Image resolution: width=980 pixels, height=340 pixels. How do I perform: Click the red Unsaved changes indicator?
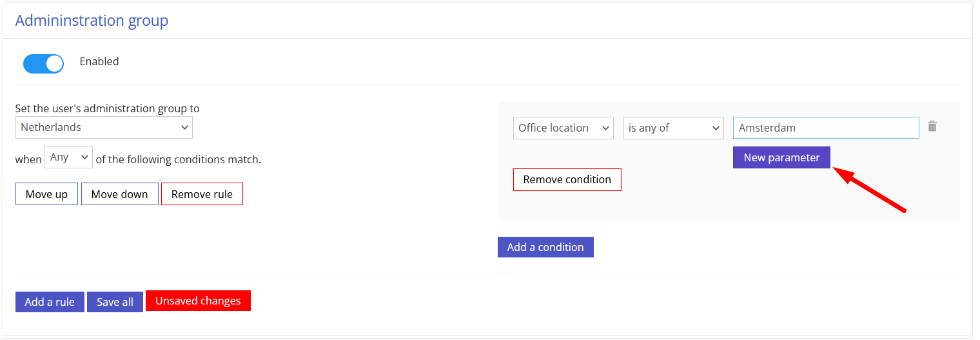(198, 301)
